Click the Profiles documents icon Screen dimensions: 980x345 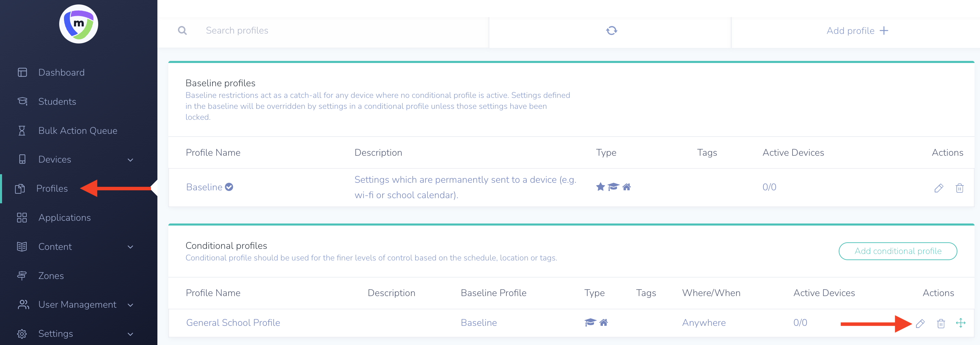[x=20, y=188]
